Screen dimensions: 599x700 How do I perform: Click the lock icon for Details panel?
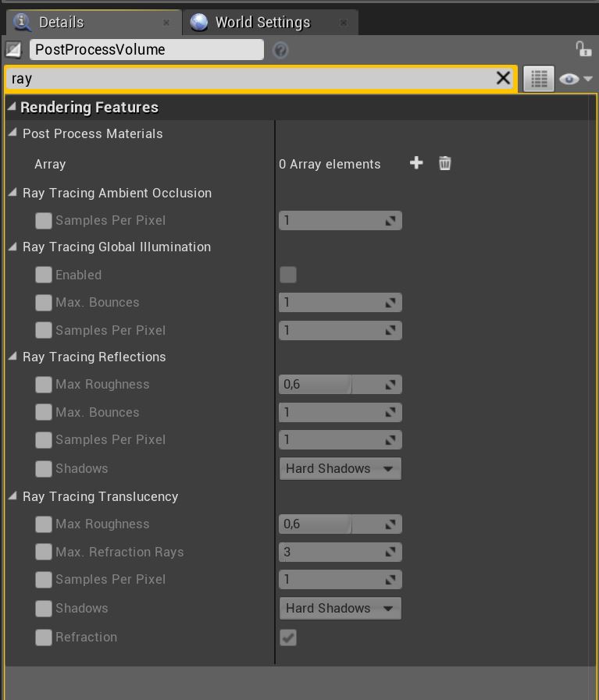583,49
